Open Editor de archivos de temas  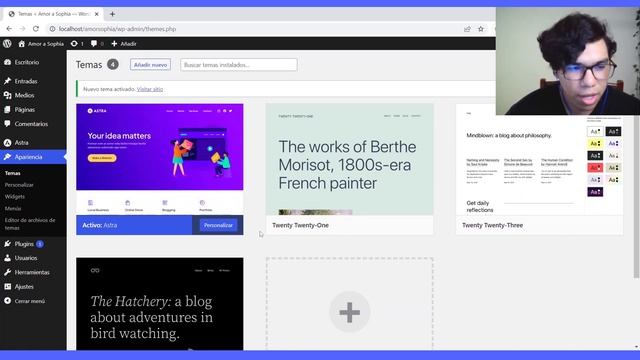click(30, 224)
